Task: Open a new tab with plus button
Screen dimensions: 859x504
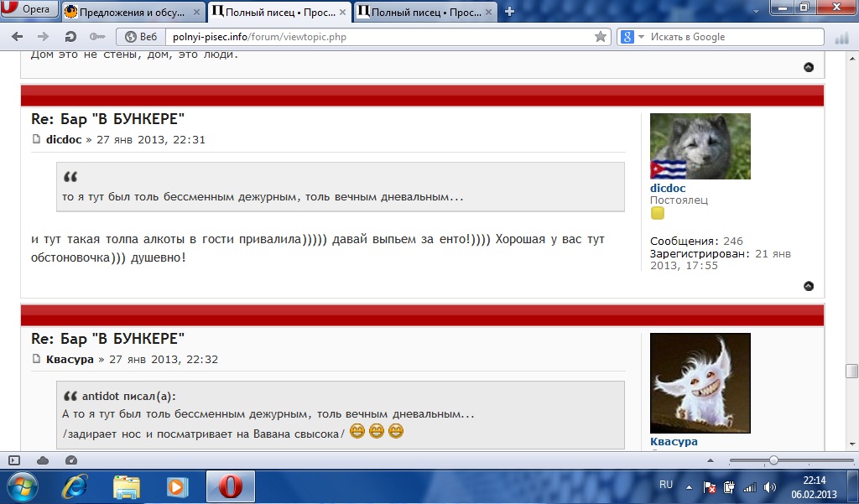Action: point(509,12)
